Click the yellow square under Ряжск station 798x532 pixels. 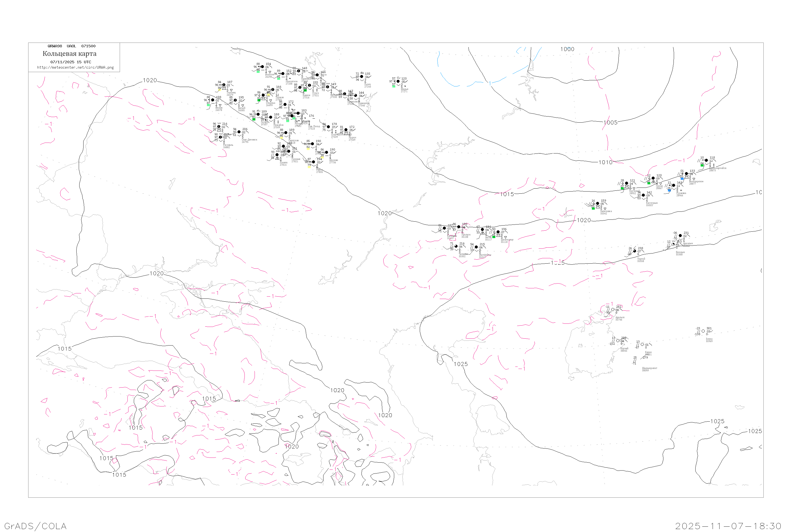pyautogui.click(x=309, y=167)
